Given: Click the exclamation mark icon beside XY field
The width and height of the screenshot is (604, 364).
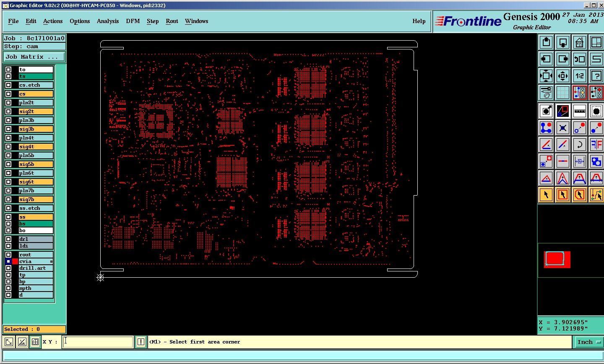Looking at the screenshot, I should (141, 342).
